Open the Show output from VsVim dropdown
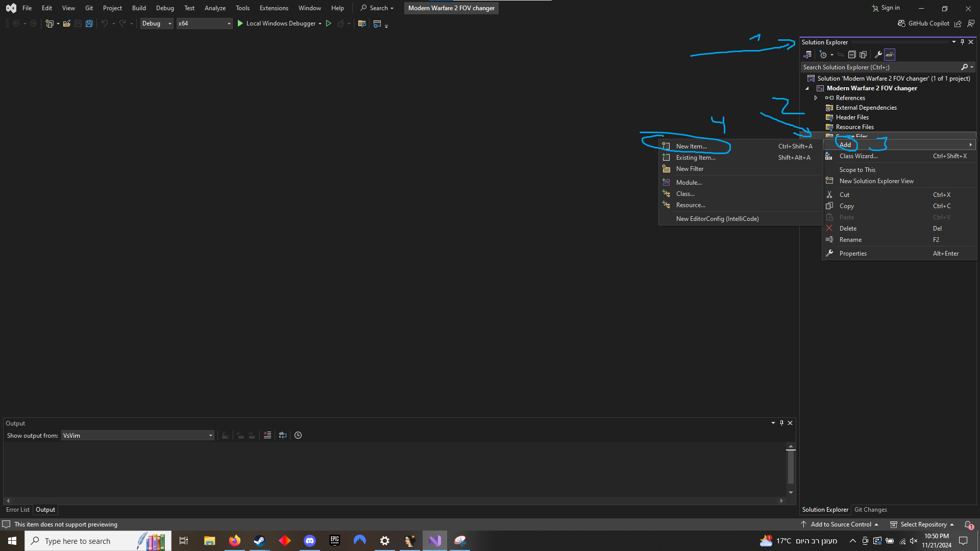980x551 pixels. pyautogui.click(x=137, y=435)
